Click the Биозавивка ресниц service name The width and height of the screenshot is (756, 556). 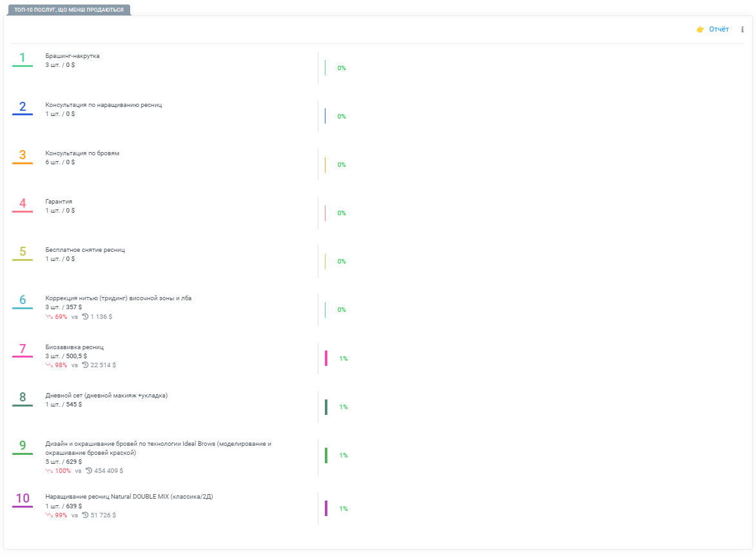pos(75,347)
